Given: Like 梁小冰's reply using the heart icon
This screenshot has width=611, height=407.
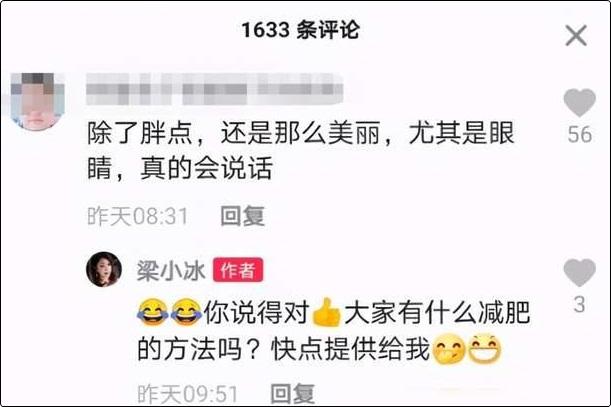Looking at the screenshot, I should point(580,272).
